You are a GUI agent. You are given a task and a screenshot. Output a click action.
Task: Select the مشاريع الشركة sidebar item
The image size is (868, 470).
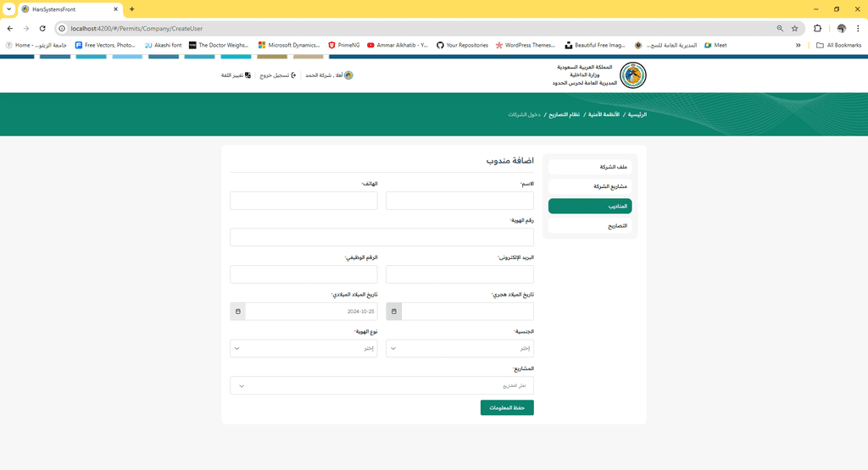[590, 186]
